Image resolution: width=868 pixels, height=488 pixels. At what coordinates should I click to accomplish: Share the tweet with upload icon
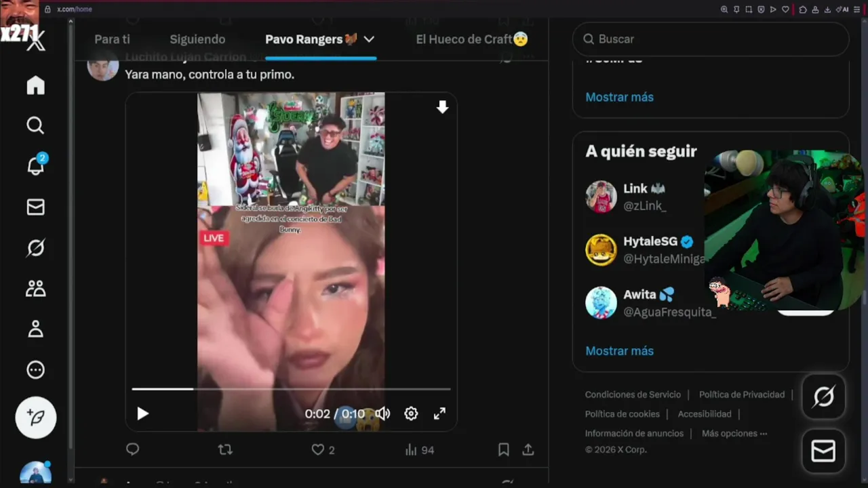[528, 449]
